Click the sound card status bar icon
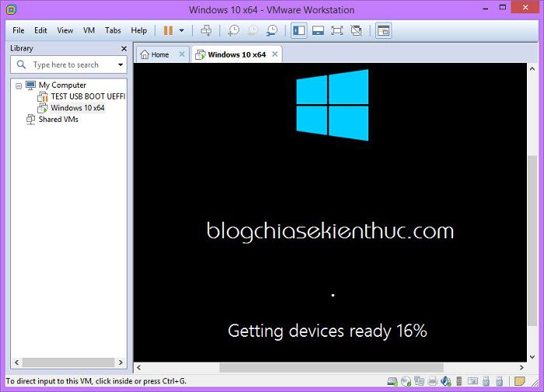This screenshot has width=544, height=392. coord(446,382)
